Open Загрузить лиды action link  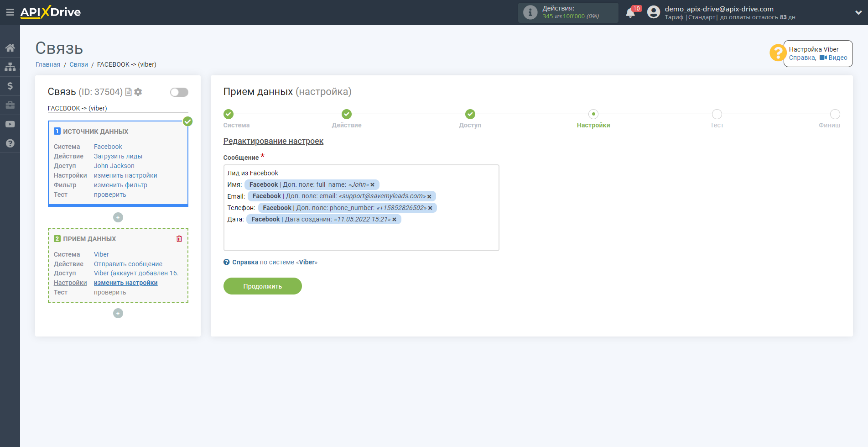pyautogui.click(x=118, y=156)
